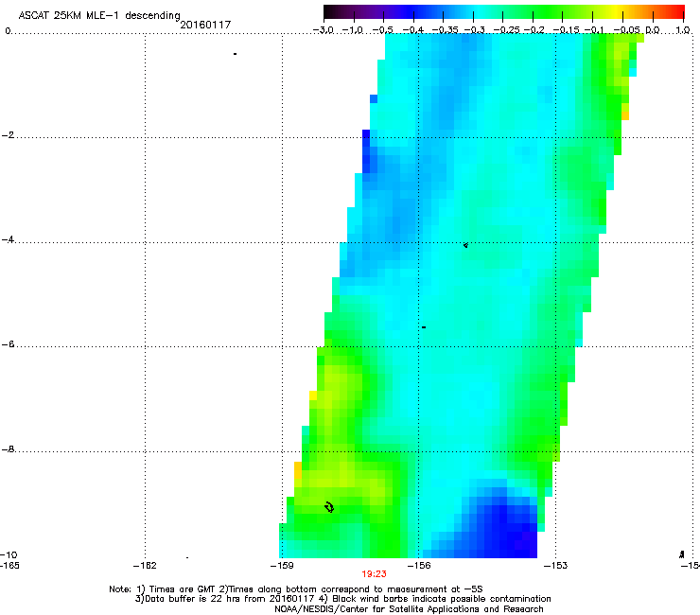Select the latitude axis label "-2"
Screen dimensions: 700x615
pyautogui.click(x=8, y=135)
